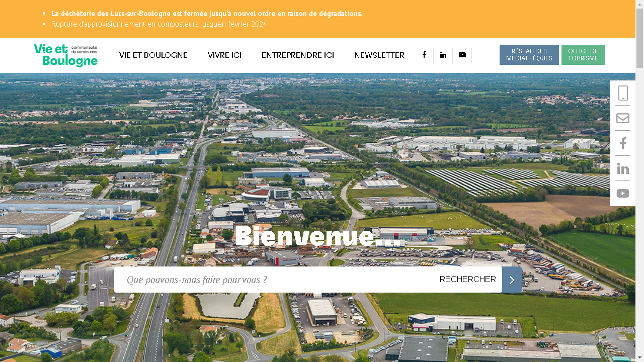Click the Vie et Boulogne logo
644x362 pixels.
coord(65,55)
